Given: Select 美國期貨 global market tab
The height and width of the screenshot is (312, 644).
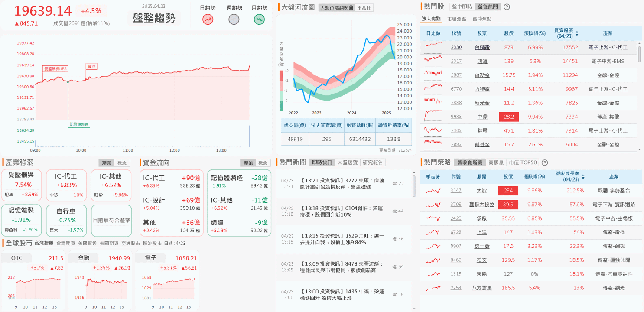Looking at the screenshot, I should (109, 244).
